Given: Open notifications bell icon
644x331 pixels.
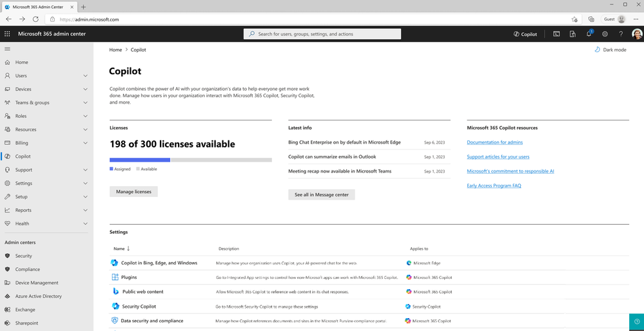Looking at the screenshot, I should 589,34.
